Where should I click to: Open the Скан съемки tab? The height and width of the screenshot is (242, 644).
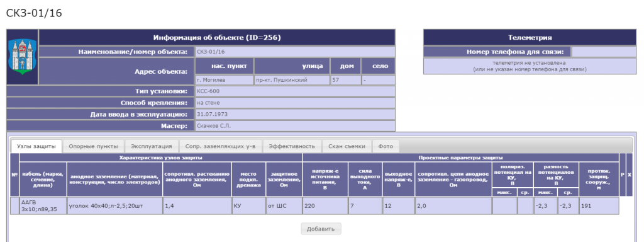click(347, 146)
